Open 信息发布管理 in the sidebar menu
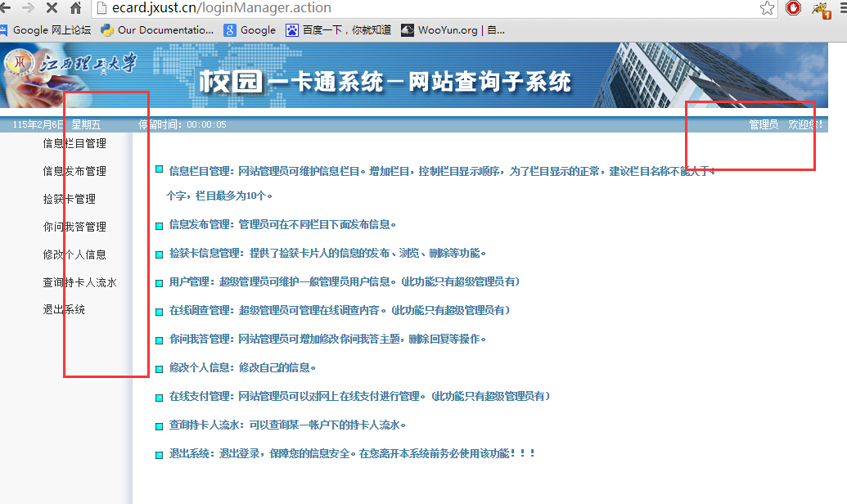The image size is (847, 504). point(74,171)
